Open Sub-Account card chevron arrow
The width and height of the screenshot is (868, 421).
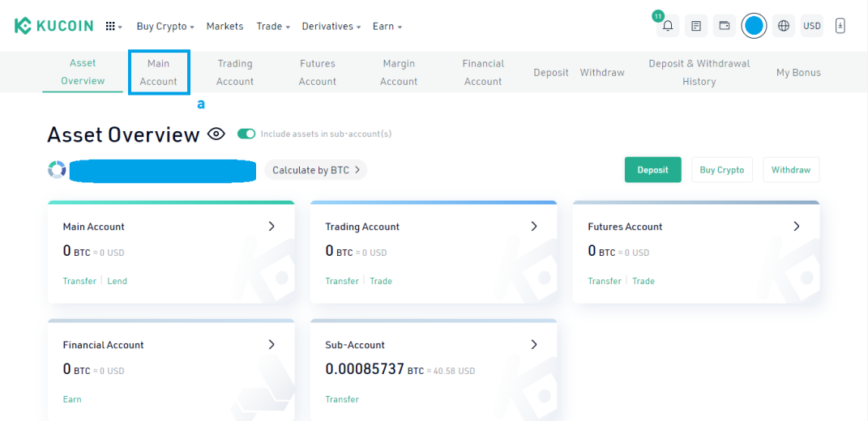click(533, 345)
